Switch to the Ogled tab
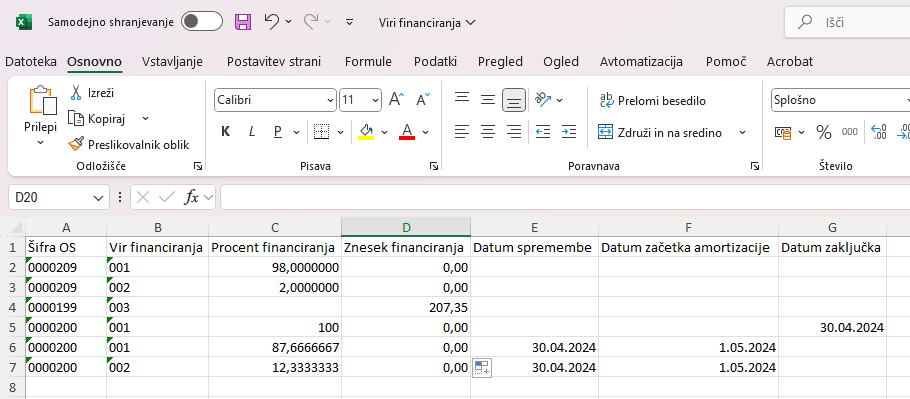This screenshot has height=399, width=910. tap(561, 61)
